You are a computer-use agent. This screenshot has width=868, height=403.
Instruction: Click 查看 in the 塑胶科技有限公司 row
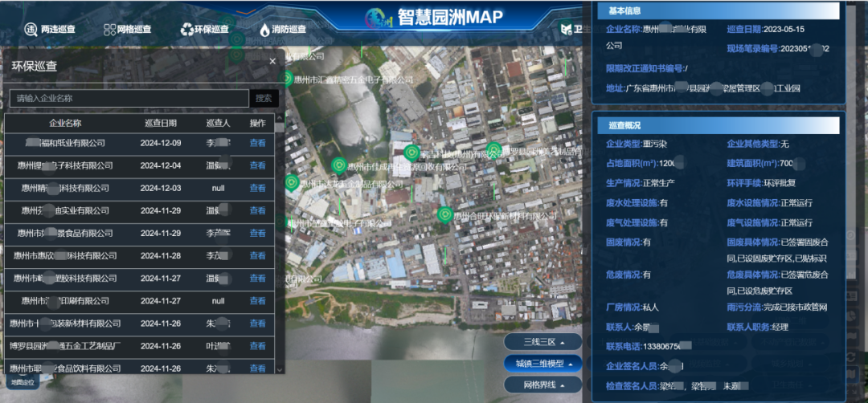257,278
